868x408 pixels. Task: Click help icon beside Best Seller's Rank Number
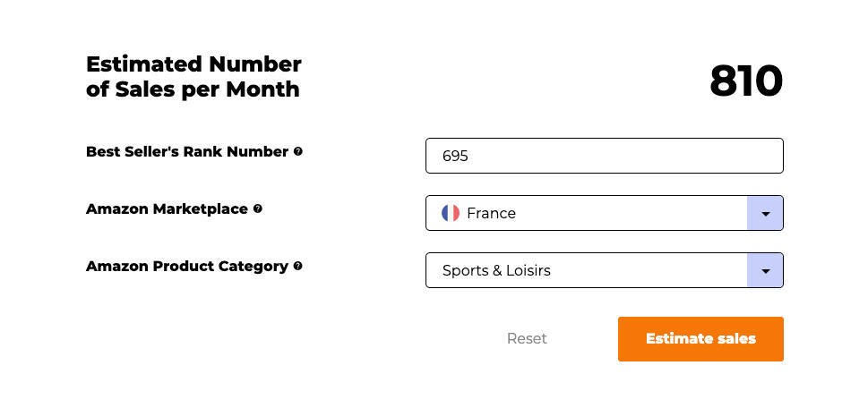[297, 151]
